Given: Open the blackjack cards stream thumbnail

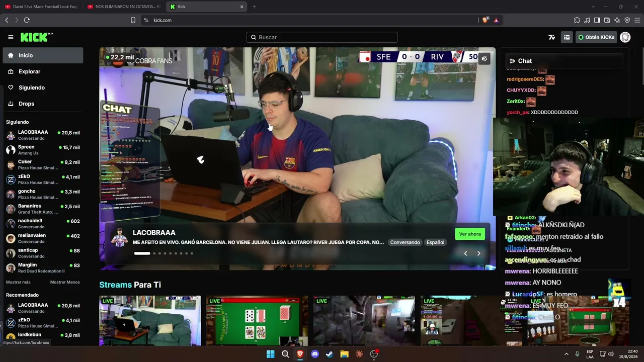Looking at the screenshot, I should (x=257, y=321).
